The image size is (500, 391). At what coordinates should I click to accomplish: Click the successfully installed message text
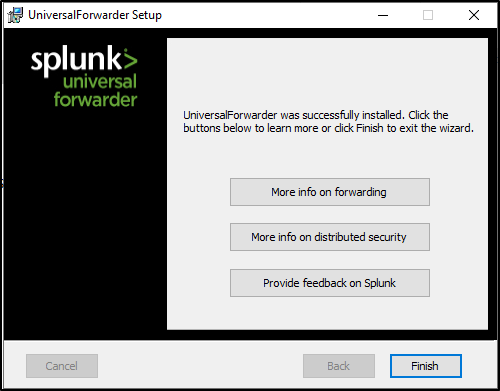pyautogui.click(x=328, y=121)
